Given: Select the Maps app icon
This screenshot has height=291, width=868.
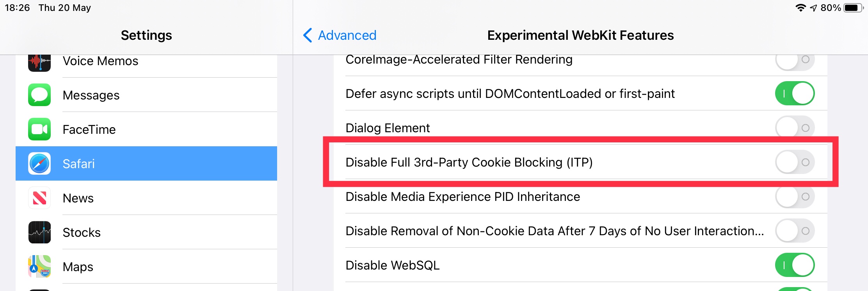Looking at the screenshot, I should [x=39, y=266].
